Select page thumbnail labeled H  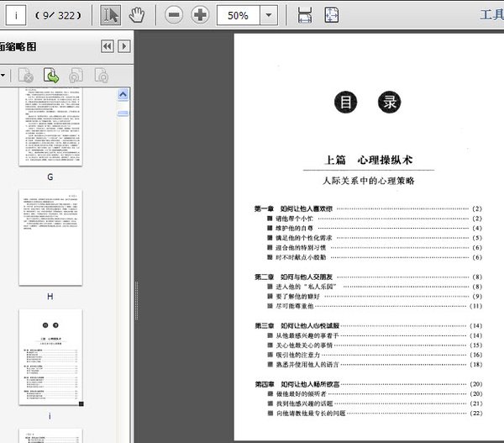tap(50, 238)
